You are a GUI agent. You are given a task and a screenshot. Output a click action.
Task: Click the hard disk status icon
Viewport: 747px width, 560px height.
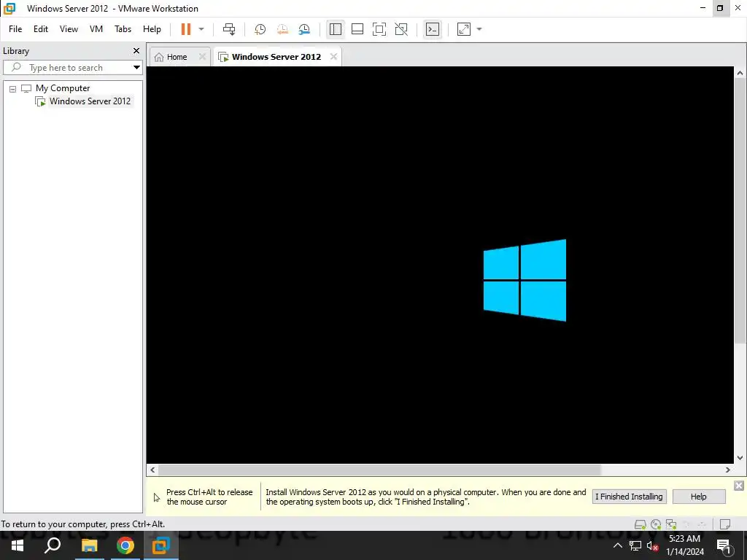pyautogui.click(x=640, y=524)
